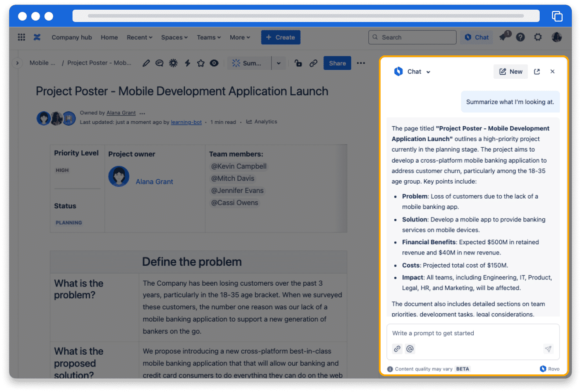Click the contributor avatars group
This screenshot has height=392, width=581.
point(57,118)
